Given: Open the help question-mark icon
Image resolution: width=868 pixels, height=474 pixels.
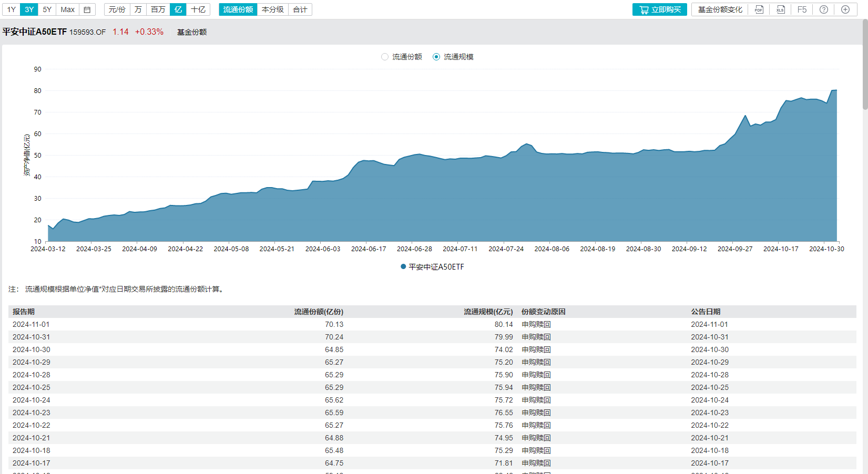Looking at the screenshot, I should [823, 9].
